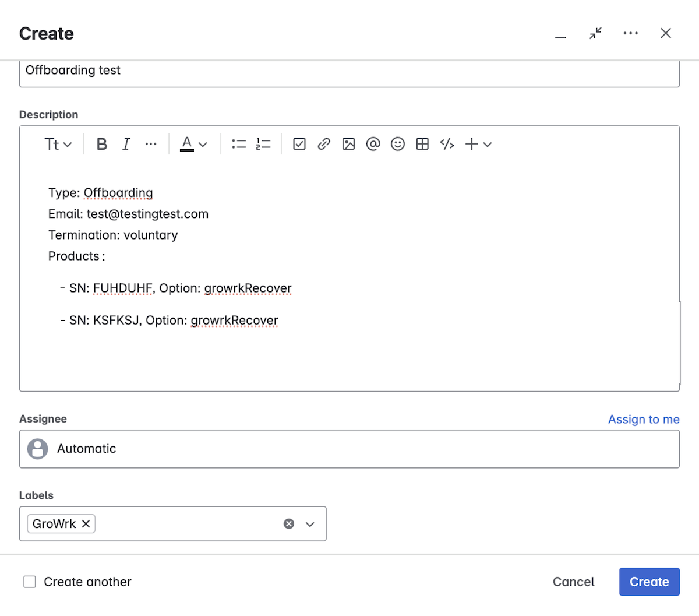The height and width of the screenshot is (616, 699).
Task: Insert a table into the description
Action: pyautogui.click(x=422, y=144)
